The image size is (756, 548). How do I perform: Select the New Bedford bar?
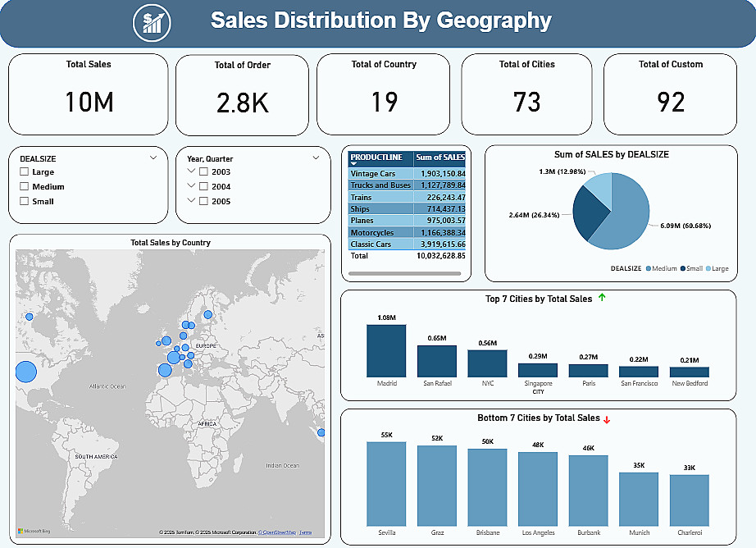coord(690,372)
